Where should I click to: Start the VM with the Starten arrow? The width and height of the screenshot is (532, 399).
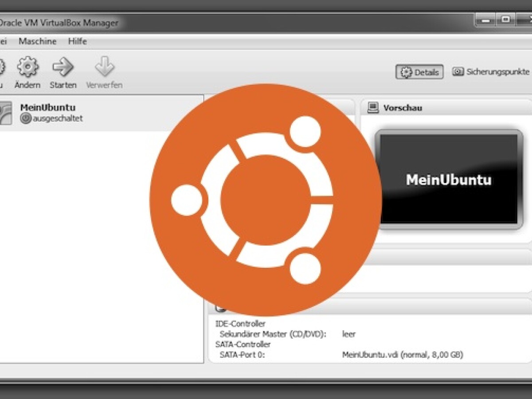[x=63, y=67]
